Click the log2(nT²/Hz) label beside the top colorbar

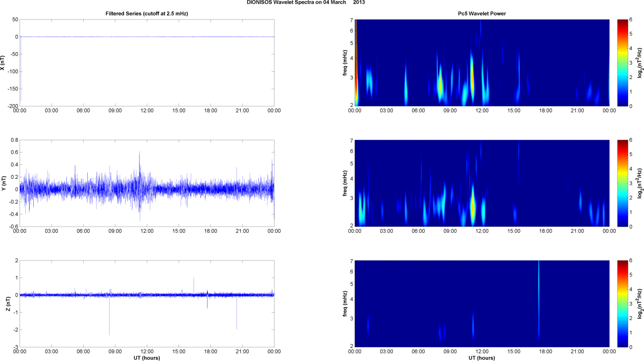pyautogui.click(x=640, y=63)
